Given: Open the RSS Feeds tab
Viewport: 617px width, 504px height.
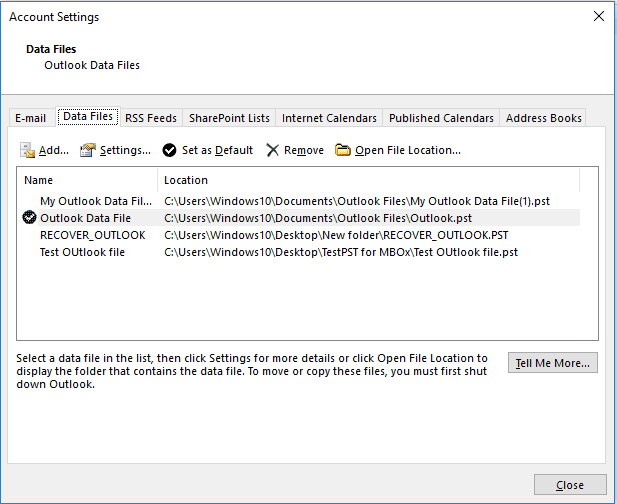Looking at the screenshot, I should point(151,118).
